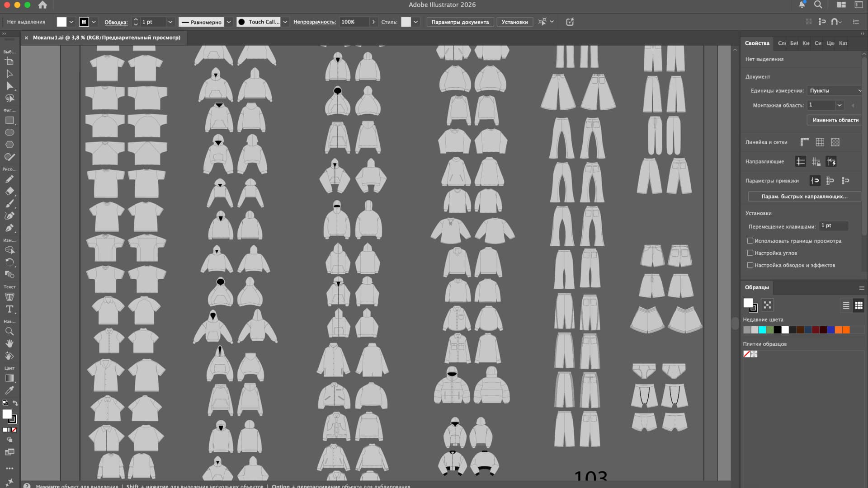The height and width of the screenshot is (488, 868).
Task: Select the Мокапы1.ai document tab
Action: 106,38
